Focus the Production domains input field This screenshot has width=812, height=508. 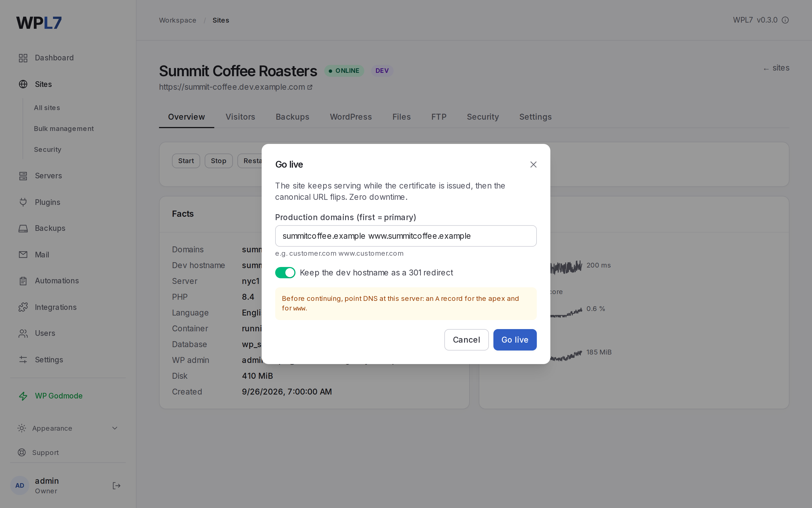tap(406, 236)
